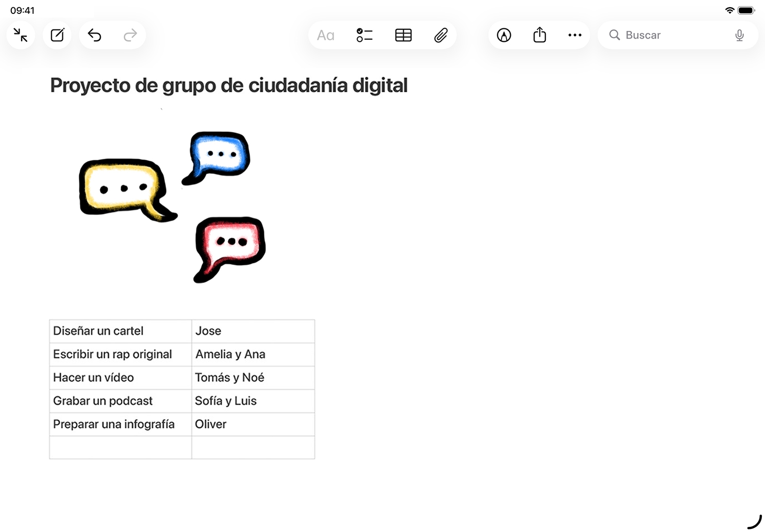Create a new note with compose icon
Image resolution: width=765 pixels, height=532 pixels.
coord(57,35)
